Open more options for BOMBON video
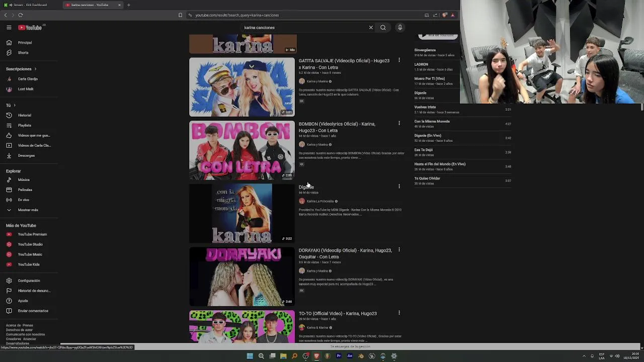The width and height of the screenshot is (644, 362). coord(399,123)
